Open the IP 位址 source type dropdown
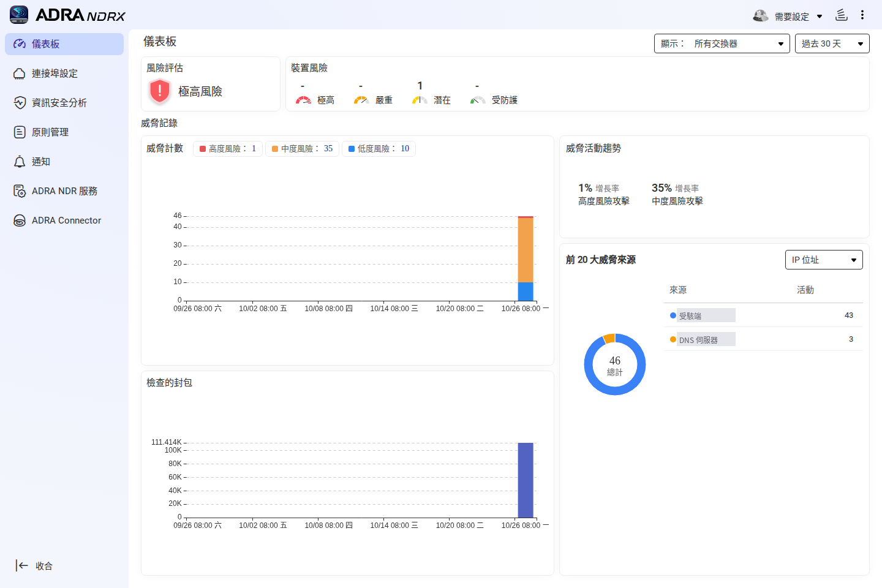Screen dimensions: 882x588 point(824,260)
